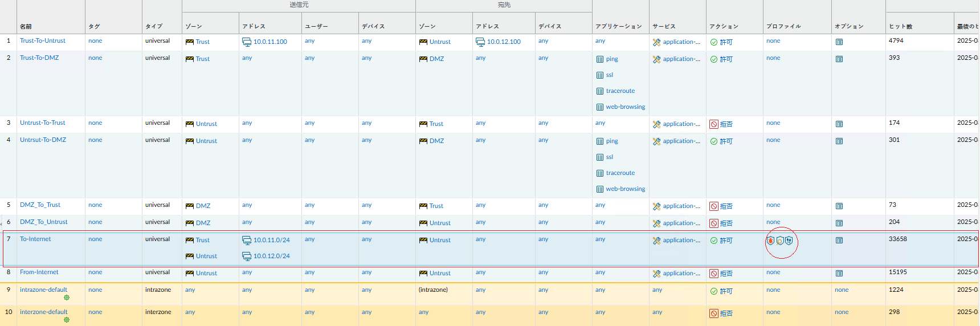Click the options icon in the From-Internet row
The image size is (980, 326).
(x=839, y=274)
